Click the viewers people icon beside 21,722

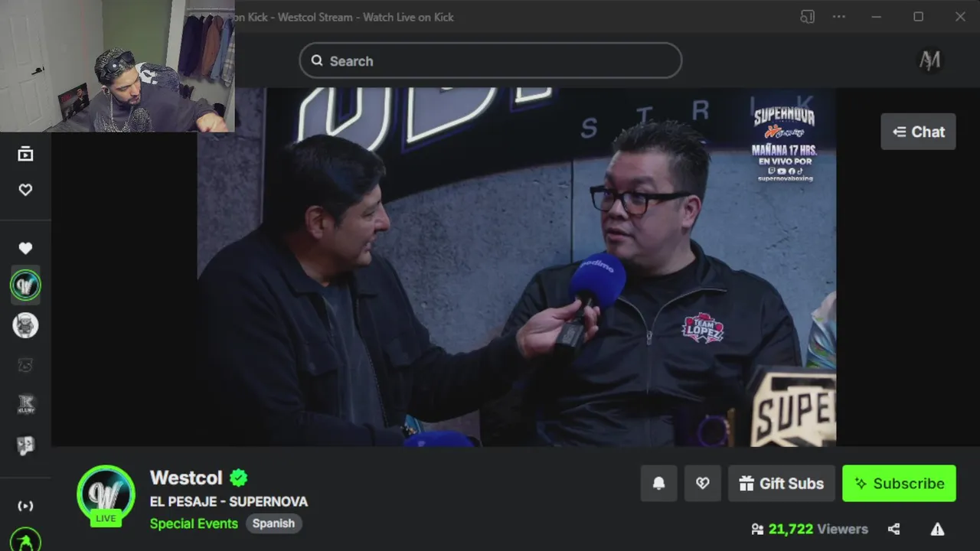click(x=757, y=529)
